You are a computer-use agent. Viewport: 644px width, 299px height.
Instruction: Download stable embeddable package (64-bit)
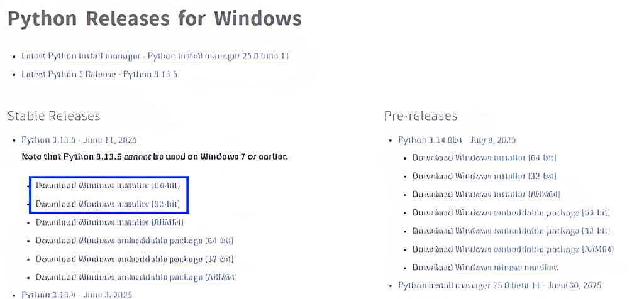135,241
